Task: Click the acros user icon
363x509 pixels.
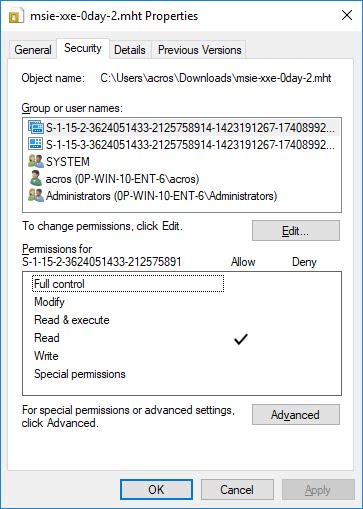Action: (36, 178)
